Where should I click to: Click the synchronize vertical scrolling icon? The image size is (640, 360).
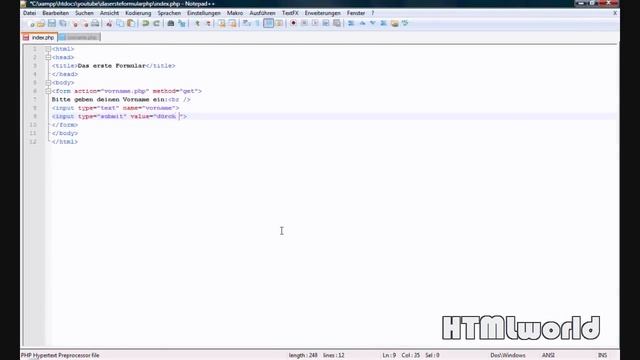222,24
